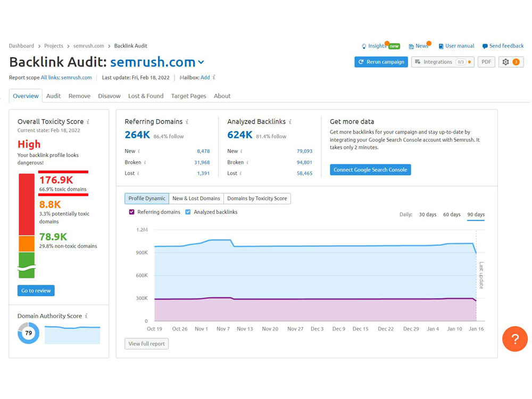The height and width of the screenshot is (399, 532).
Task: Click the Domain Authority trend mini chart
Action: (x=72, y=335)
